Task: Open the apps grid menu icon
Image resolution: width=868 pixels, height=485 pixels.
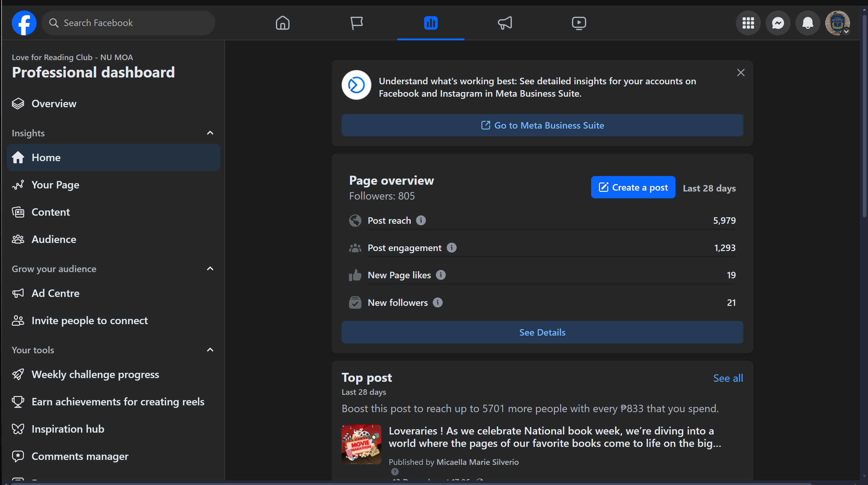Action: coord(748,23)
